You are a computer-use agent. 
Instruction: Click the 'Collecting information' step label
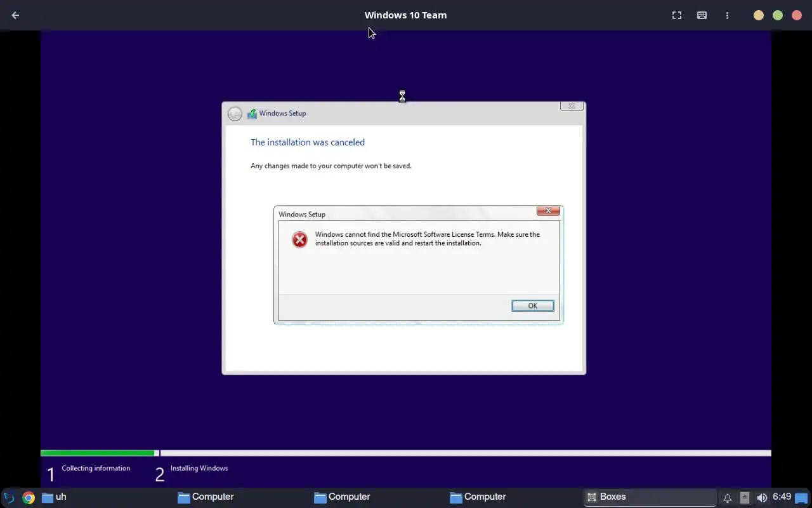click(x=96, y=468)
